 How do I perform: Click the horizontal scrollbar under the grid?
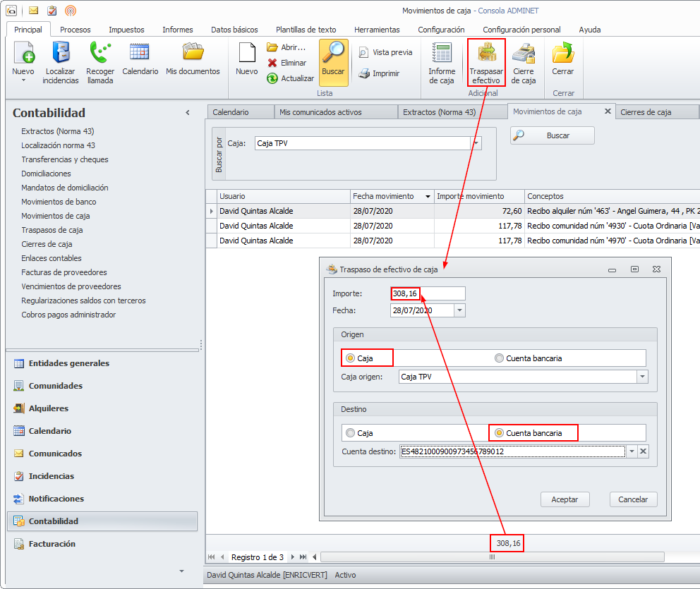tap(491, 557)
